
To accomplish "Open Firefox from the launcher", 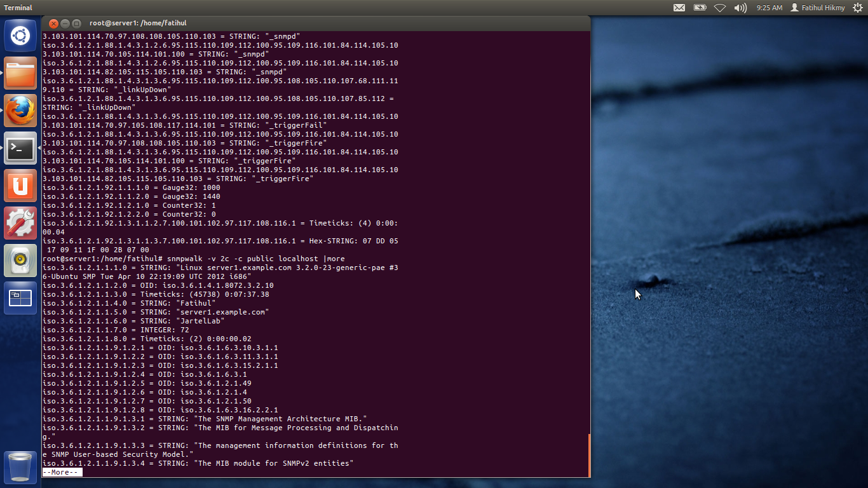I will click(20, 111).
